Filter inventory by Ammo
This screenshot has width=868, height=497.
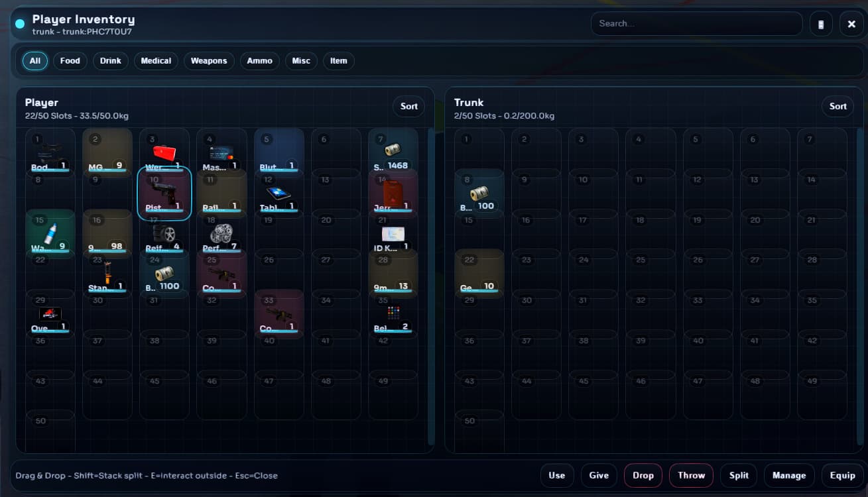click(260, 61)
